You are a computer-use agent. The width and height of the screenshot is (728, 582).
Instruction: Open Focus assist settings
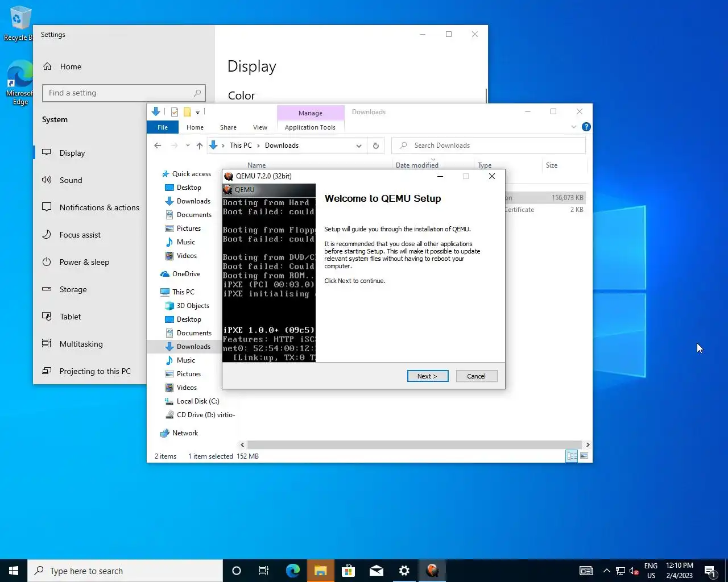point(80,235)
